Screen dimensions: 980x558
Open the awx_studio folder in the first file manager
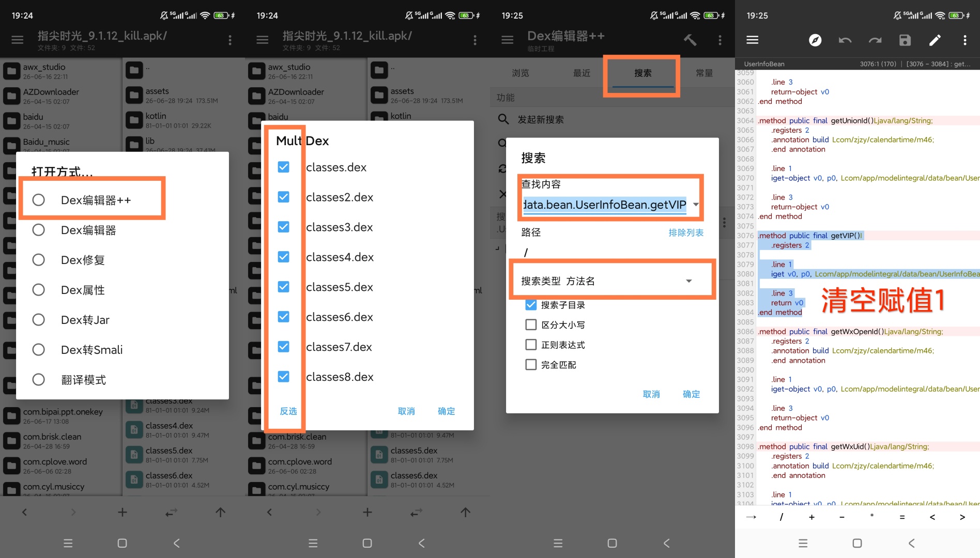point(61,71)
